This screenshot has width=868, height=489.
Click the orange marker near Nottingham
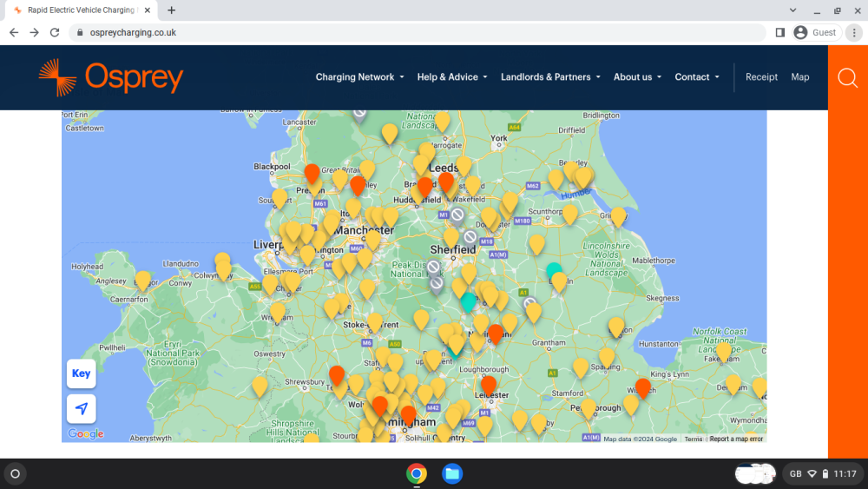point(496,334)
